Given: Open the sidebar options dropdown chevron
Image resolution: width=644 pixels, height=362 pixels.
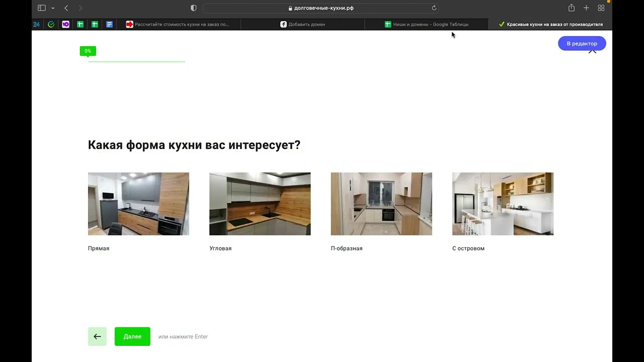Looking at the screenshot, I should [53, 8].
